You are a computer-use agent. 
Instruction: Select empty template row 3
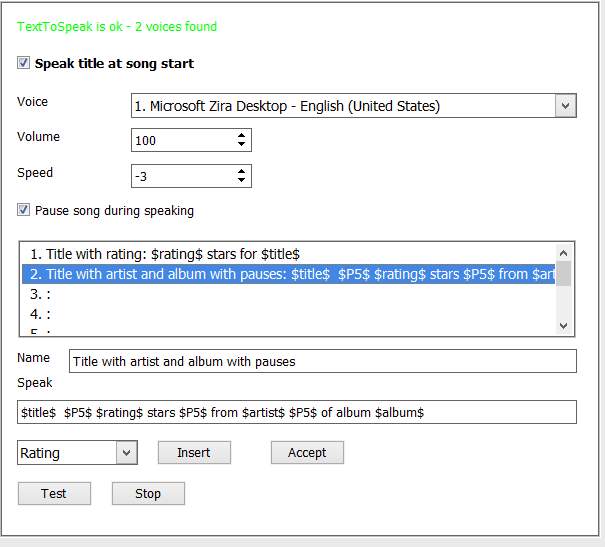coord(288,294)
